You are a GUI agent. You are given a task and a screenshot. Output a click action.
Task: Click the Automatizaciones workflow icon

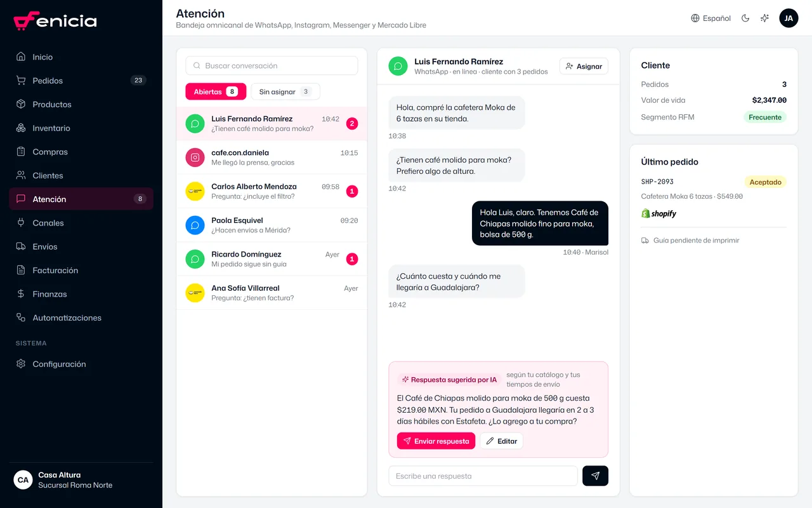(x=21, y=317)
